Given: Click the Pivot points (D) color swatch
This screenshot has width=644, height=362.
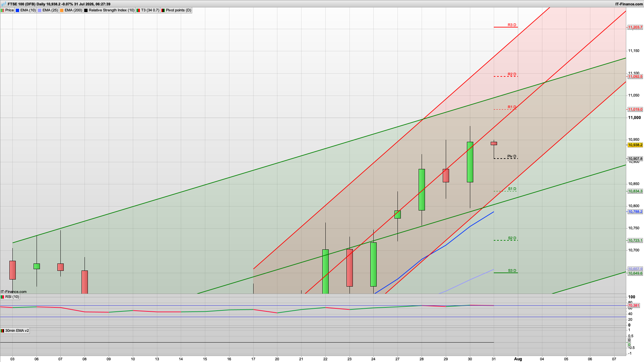Looking at the screenshot, I should coord(163,10).
